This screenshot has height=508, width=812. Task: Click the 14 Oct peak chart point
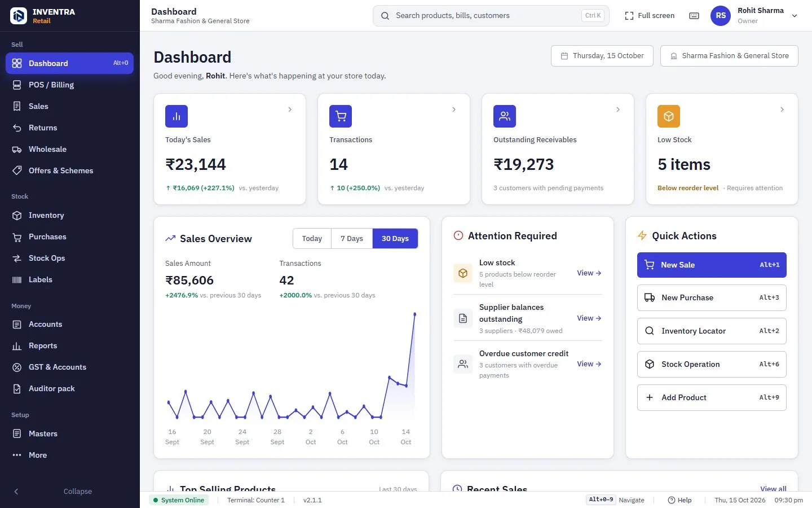(415, 314)
